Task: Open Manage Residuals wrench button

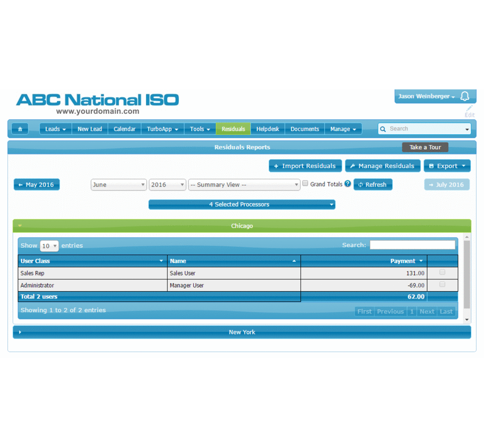Action: click(x=382, y=166)
